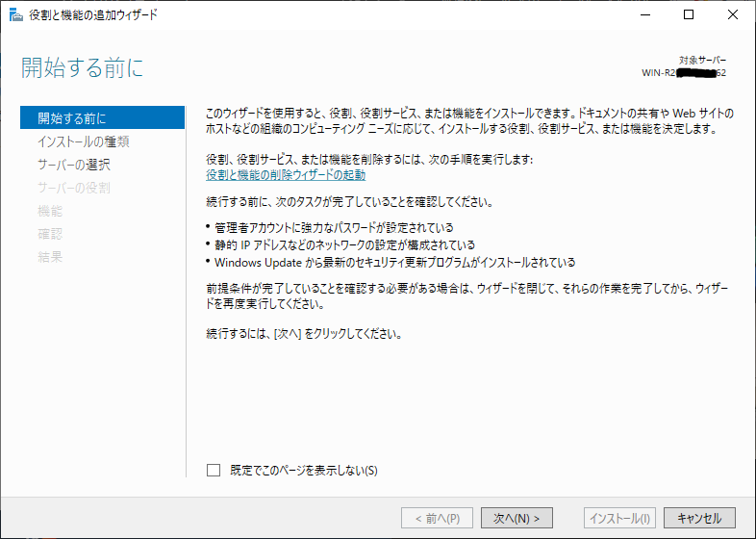Cancel the wizard with キャンセル button

pyautogui.click(x=699, y=518)
